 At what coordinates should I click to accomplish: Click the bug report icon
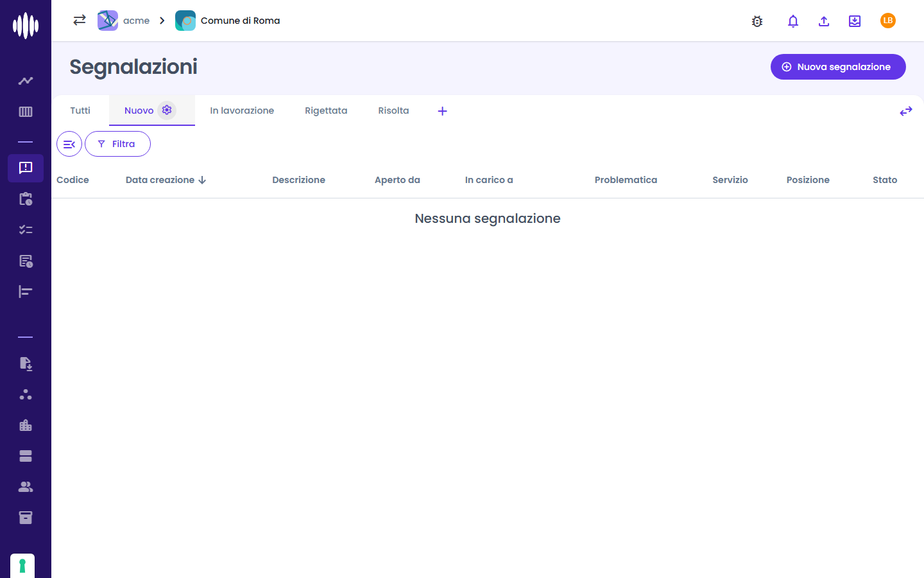coord(757,21)
